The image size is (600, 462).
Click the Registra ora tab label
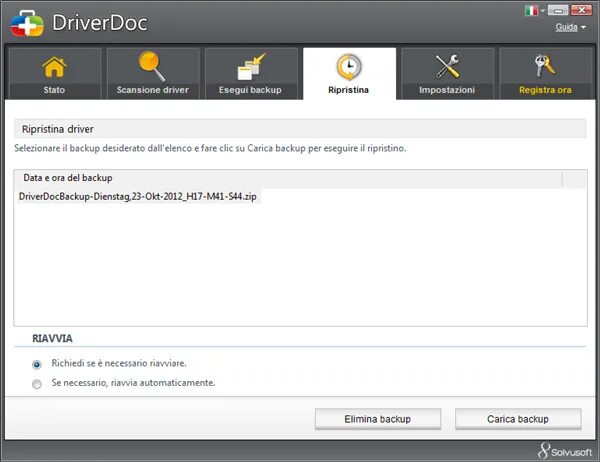click(x=545, y=90)
